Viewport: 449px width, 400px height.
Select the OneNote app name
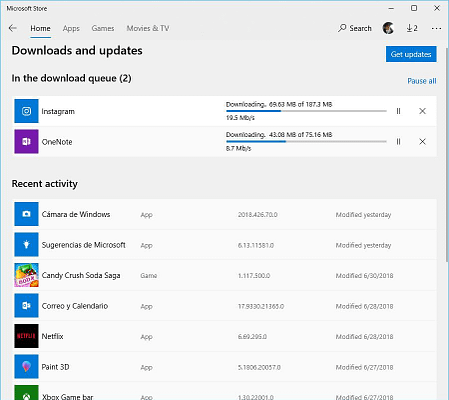(57, 142)
